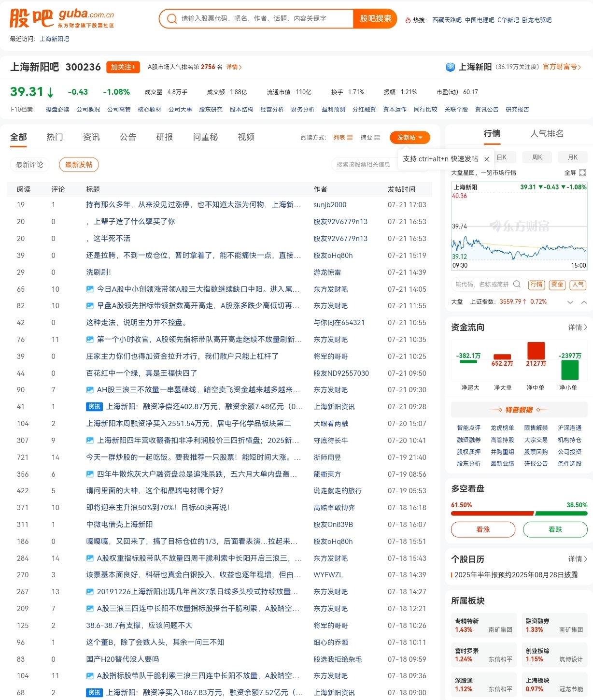
Task: Click the 加关注+ button
Action: (123, 67)
